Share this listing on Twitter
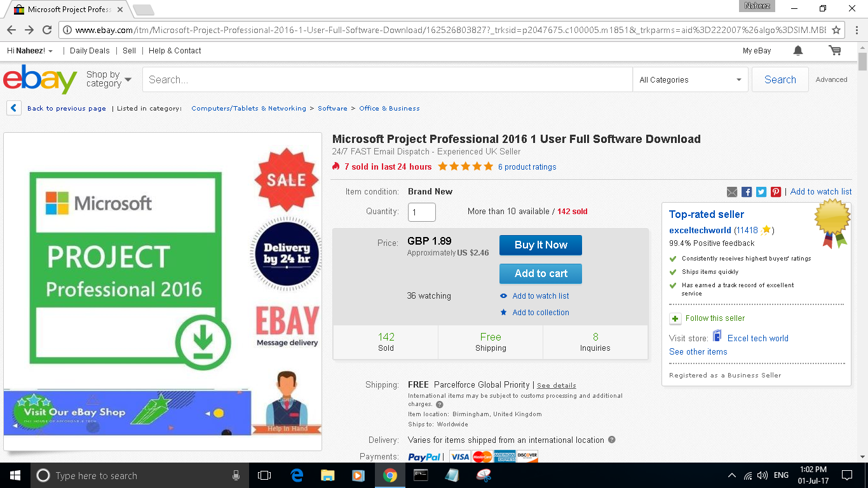Viewport: 868px width, 488px height. pyautogui.click(x=761, y=192)
